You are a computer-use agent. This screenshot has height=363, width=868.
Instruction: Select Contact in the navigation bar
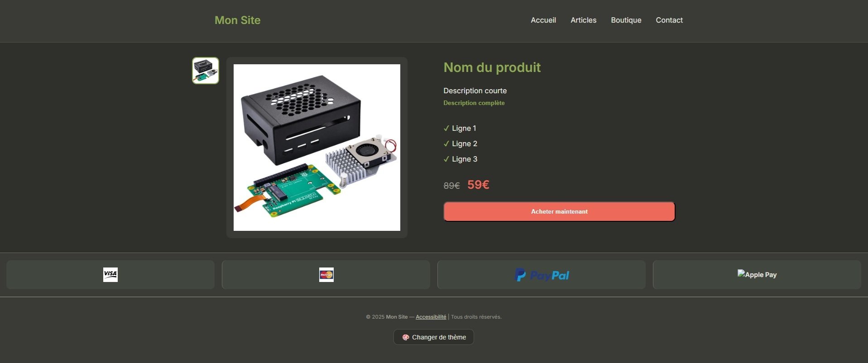[x=669, y=20]
